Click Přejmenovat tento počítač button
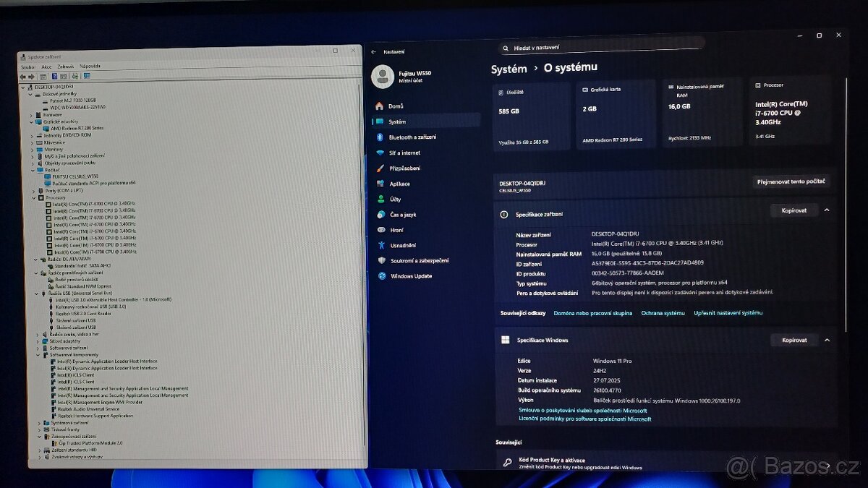The image size is (868, 488). coord(791,181)
